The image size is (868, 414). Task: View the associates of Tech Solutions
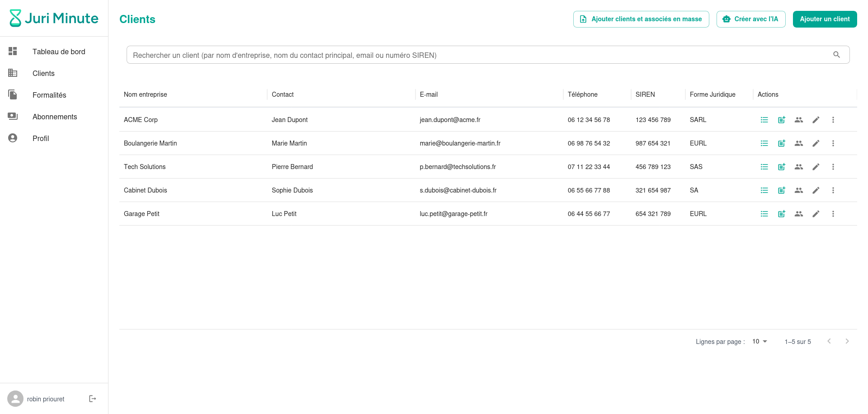[799, 166]
